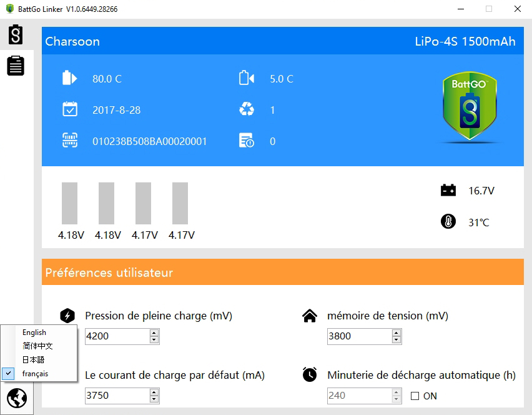
Task: Click the BattGo Linker title bar app icon
Action: 10,9
